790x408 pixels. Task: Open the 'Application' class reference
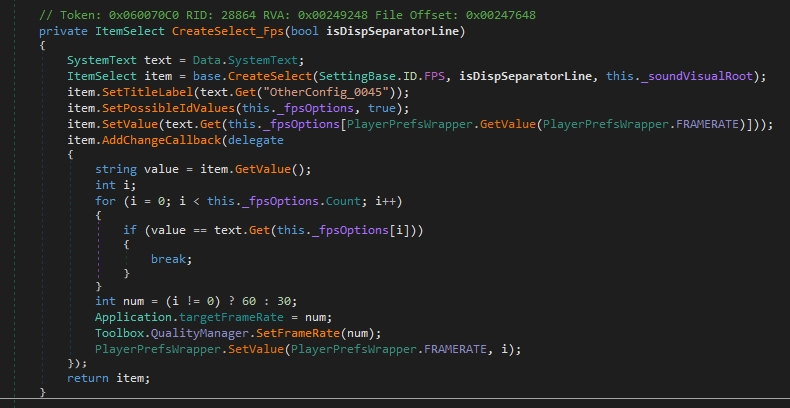coord(134,318)
